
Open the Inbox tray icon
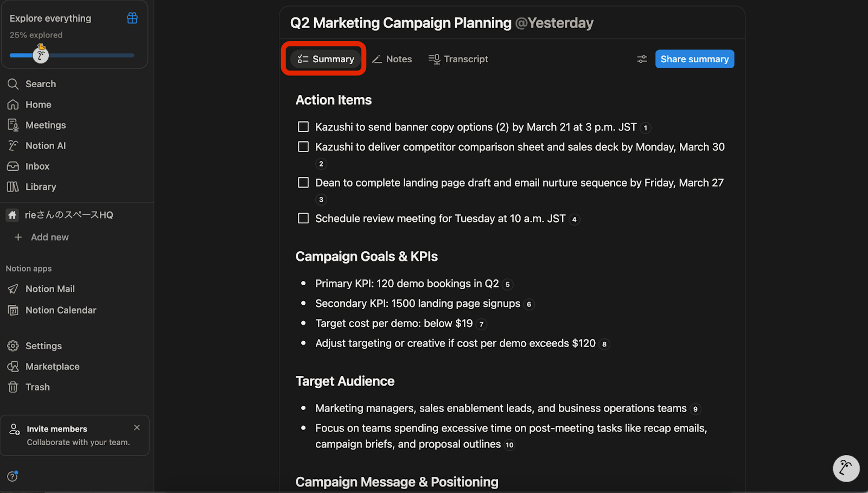[x=13, y=167]
